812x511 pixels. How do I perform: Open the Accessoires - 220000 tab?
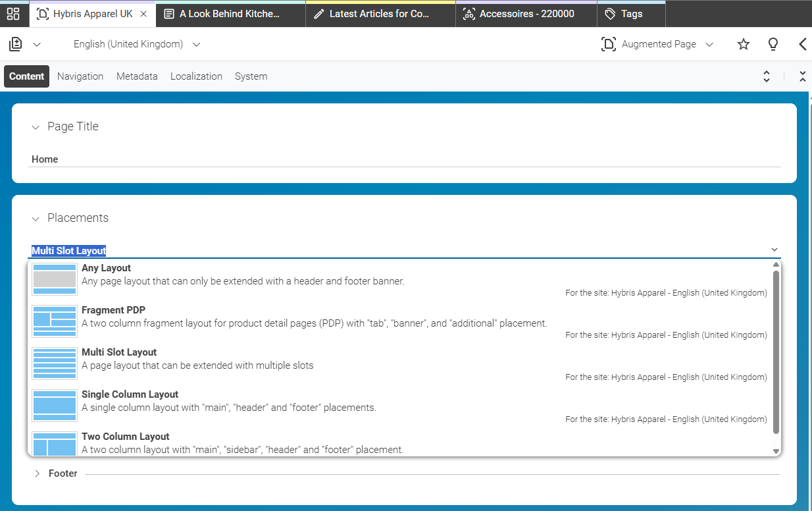tap(526, 14)
